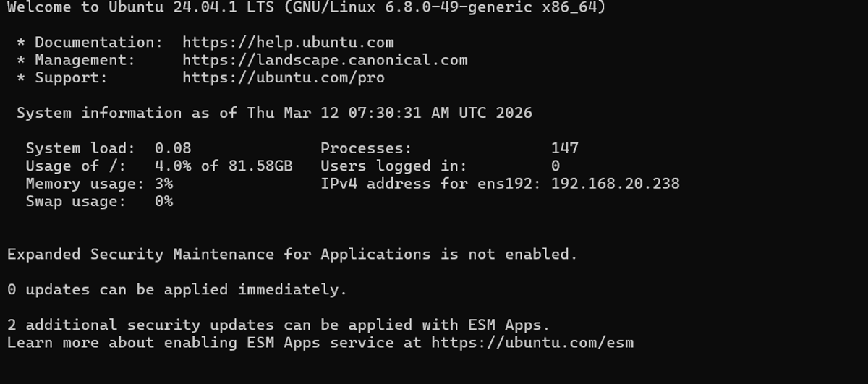Follow the ubuntu.com/esm link
This screenshot has width=868, height=384.
pyautogui.click(x=532, y=343)
